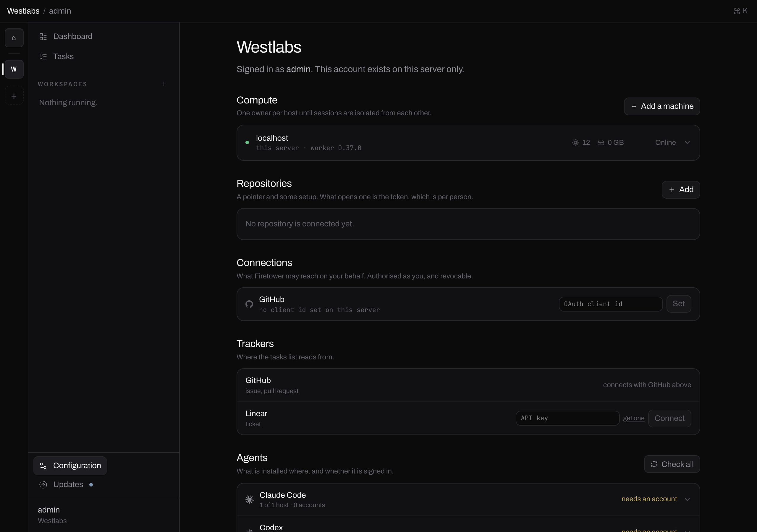Open the home rail icon
Viewport: 757px width, 532px height.
tap(14, 38)
